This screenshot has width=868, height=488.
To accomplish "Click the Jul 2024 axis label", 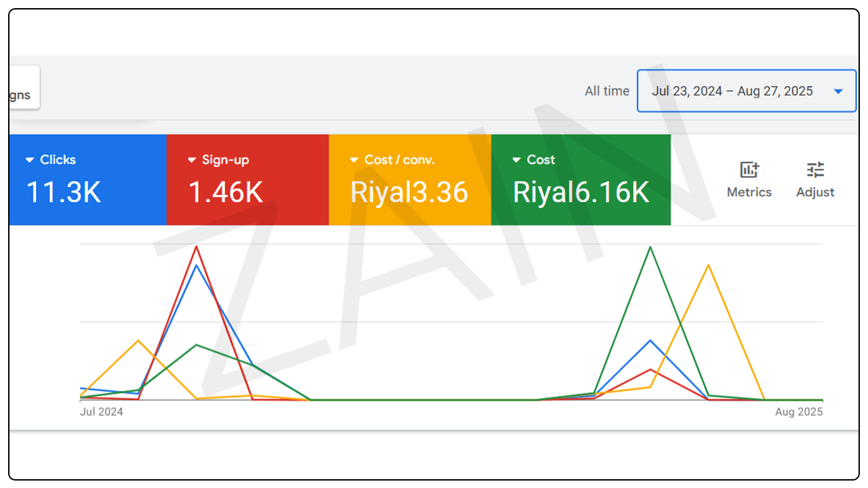I will coord(102,411).
